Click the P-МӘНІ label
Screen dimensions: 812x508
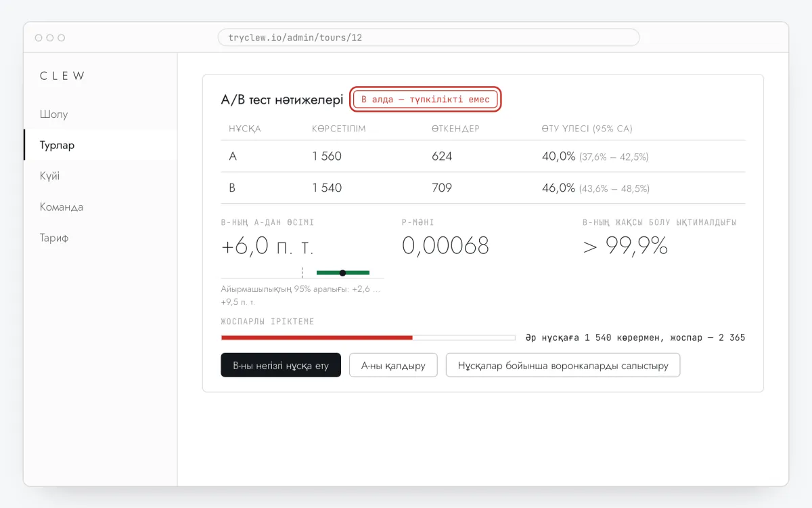[x=418, y=222]
